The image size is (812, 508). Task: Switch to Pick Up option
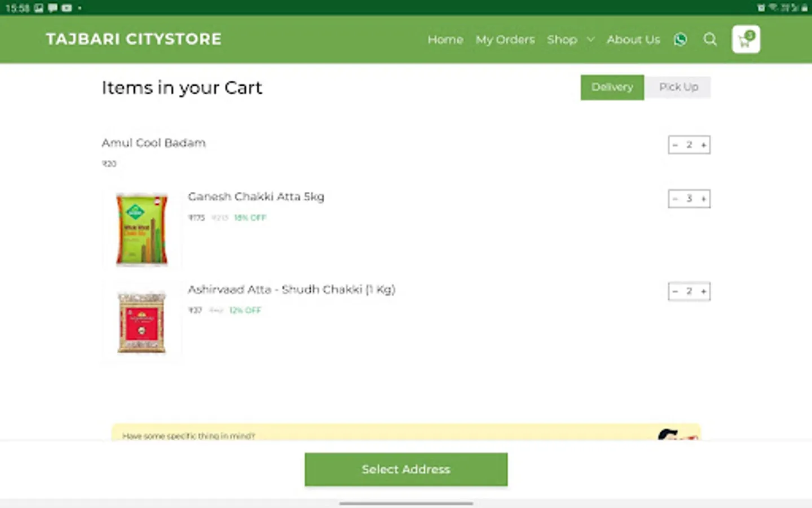678,87
